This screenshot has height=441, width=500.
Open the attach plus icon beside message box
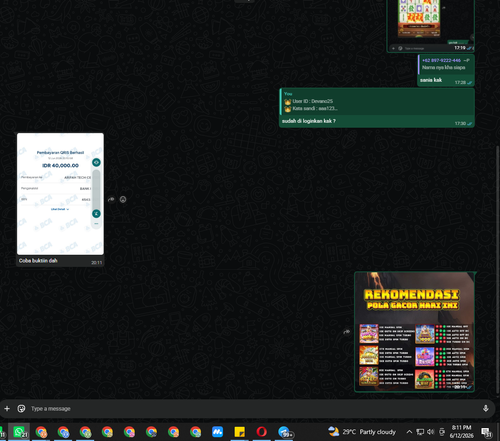(7, 408)
